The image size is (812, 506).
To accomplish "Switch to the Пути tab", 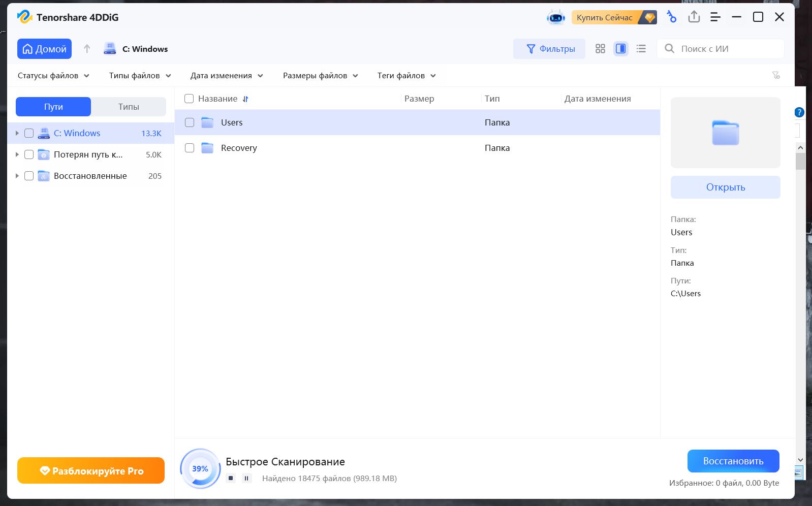I will (53, 107).
